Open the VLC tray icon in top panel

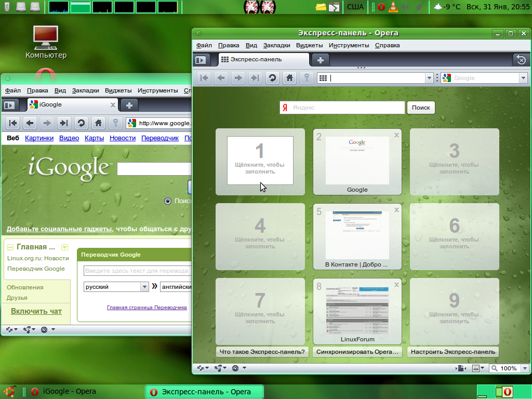[x=393, y=7]
